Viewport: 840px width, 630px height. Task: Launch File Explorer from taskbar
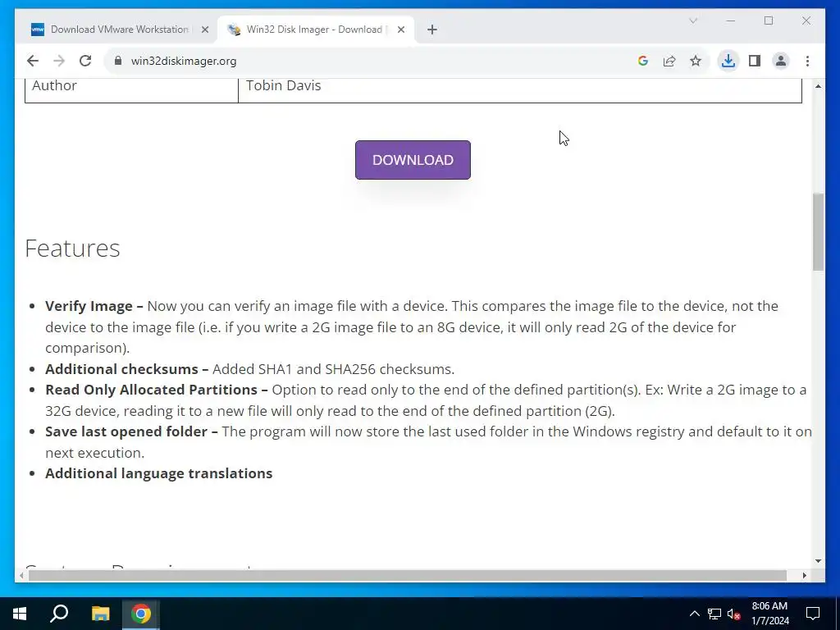(100, 614)
